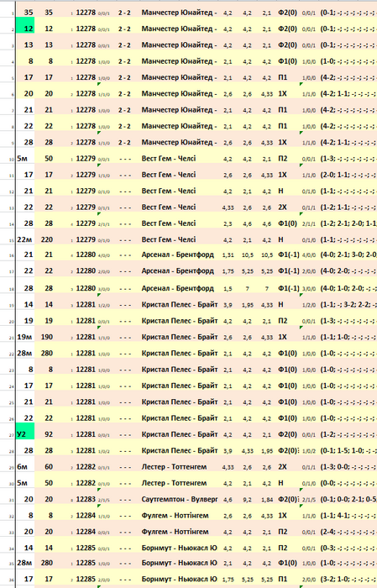
Task: Click the Н cell in Лестер row
Action: tap(280, 483)
